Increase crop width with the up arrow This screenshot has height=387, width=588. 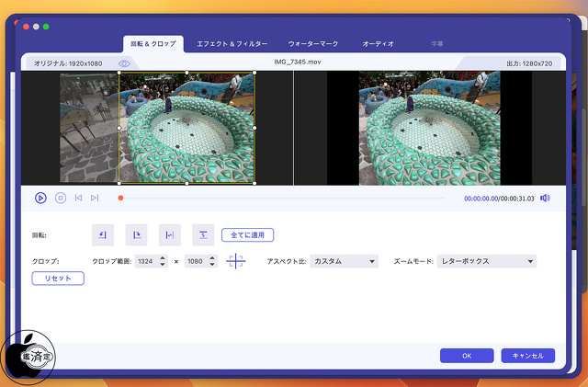(163, 258)
